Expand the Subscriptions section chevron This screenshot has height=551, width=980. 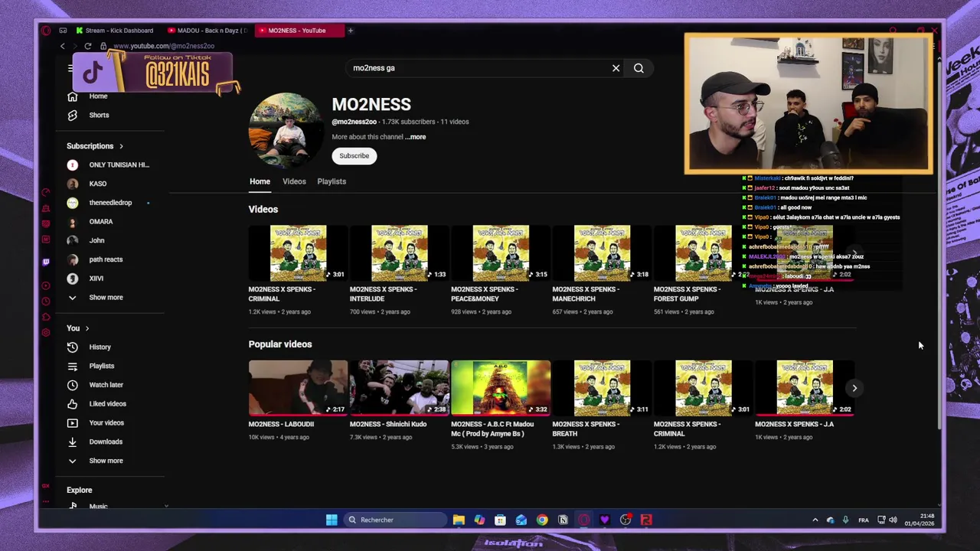point(121,146)
